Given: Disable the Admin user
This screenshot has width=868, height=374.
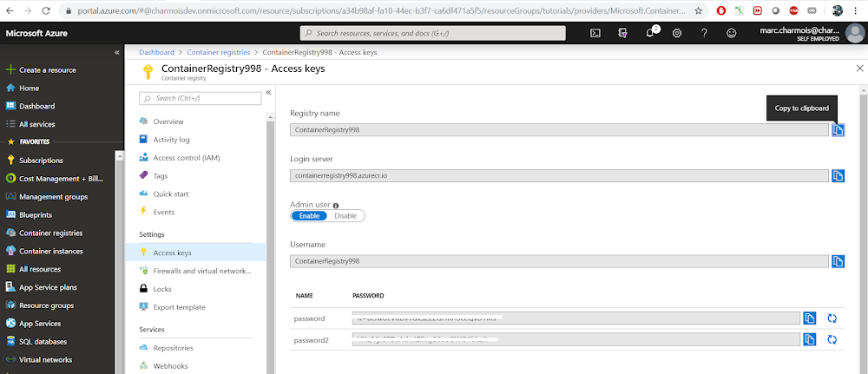Looking at the screenshot, I should (x=345, y=216).
